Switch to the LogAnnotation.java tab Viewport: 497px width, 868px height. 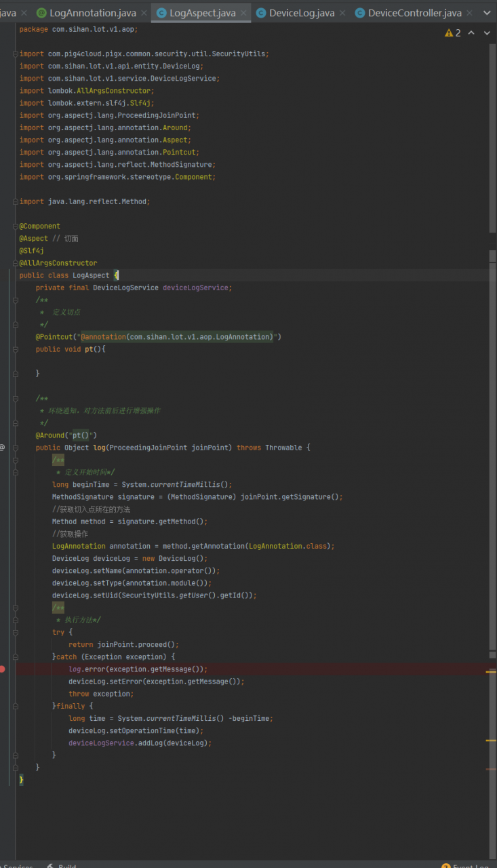pyautogui.click(x=92, y=13)
